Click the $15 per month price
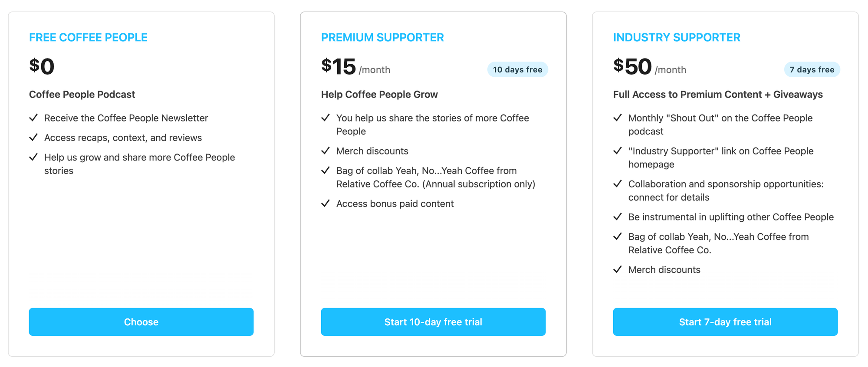The image size is (868, 367). (x=355, y=67)
